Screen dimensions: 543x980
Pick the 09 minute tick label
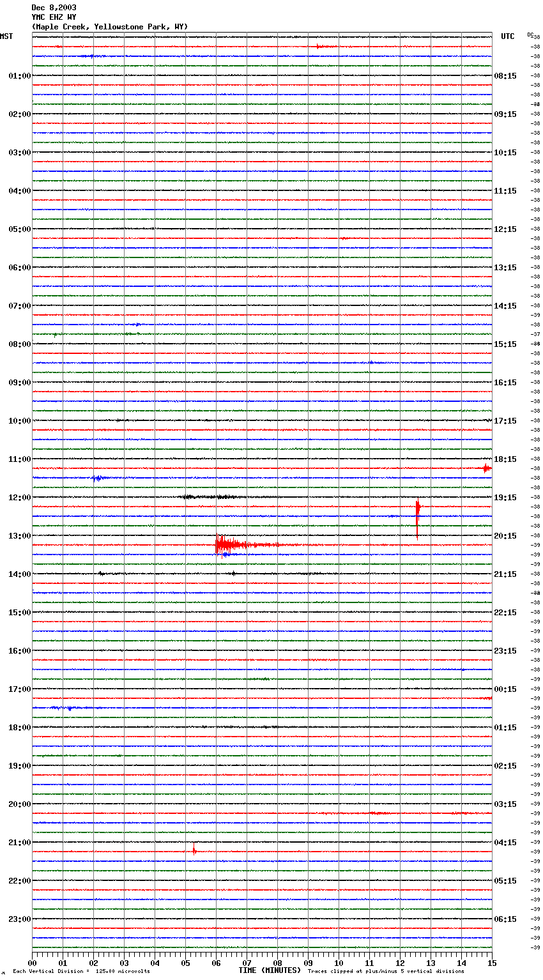(x=308, y=963)
